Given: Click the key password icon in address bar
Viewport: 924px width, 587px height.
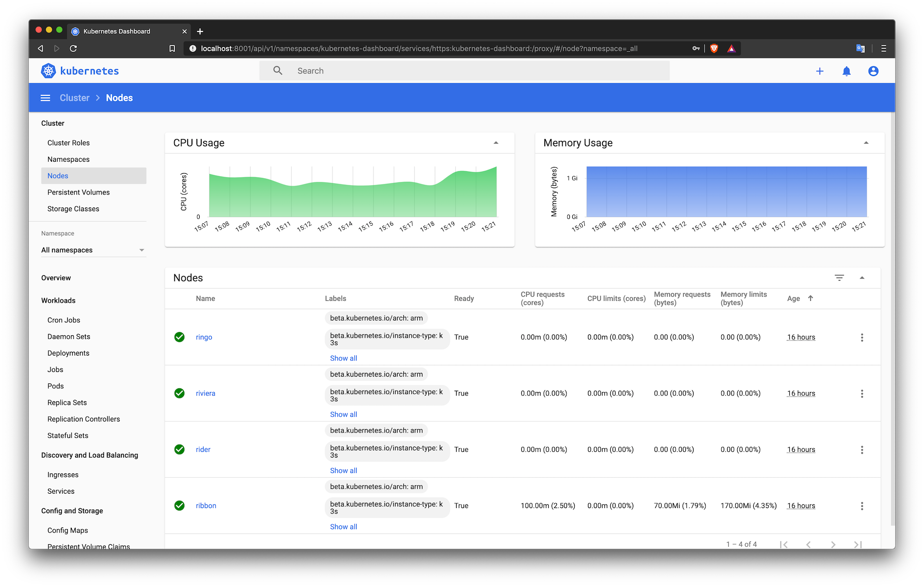Looking at the screenshot, I should point(696,48).
